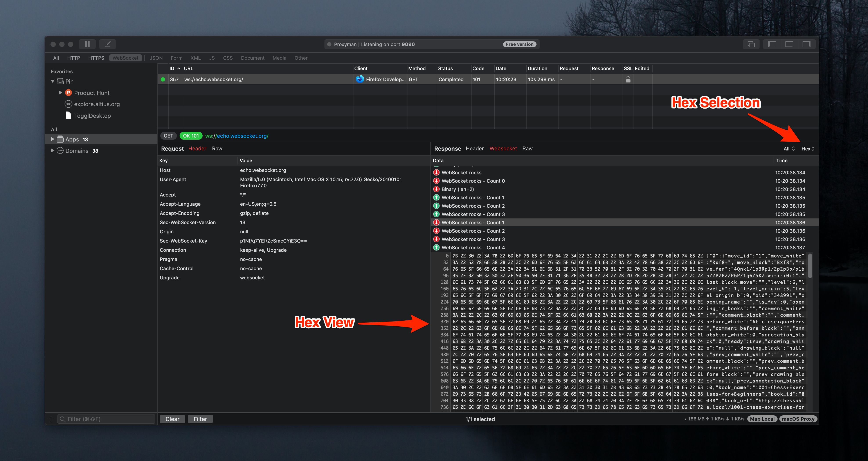Expand the Domains tree item
Viewport: 868px width, 461px height.
pyautogui.click(x=52, y=150)
